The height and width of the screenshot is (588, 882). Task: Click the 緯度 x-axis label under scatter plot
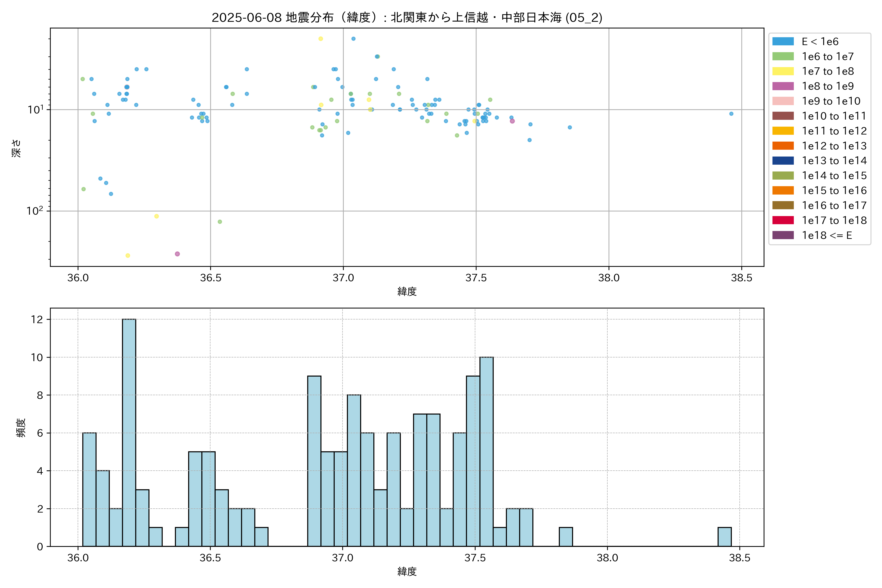click(407, 291)
